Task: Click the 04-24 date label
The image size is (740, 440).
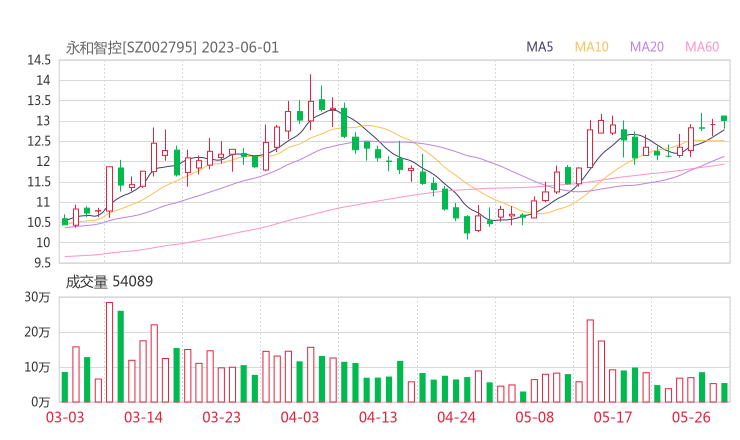Action: (x=456, y=417)
